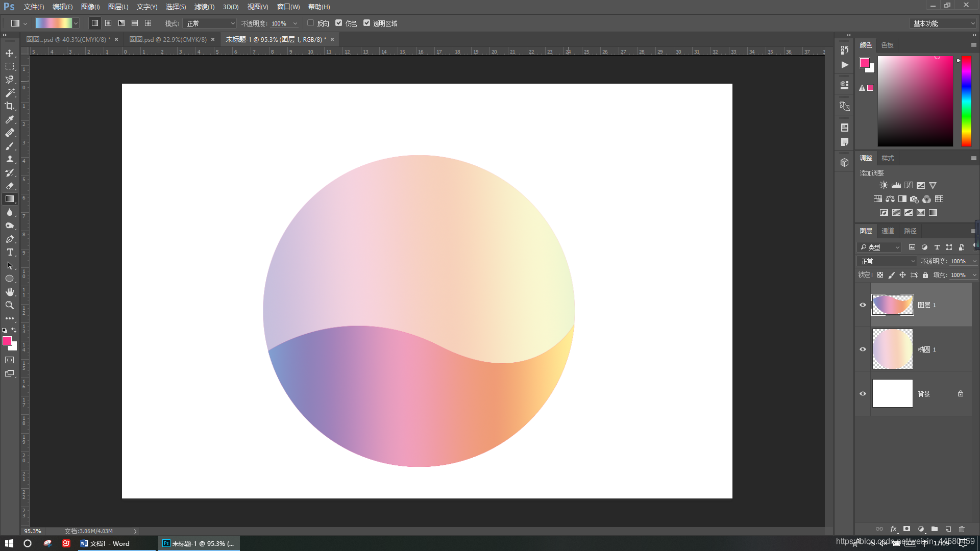Switch to the 路径 paths tab
Screen dimensions: 980x551
pyautogui.click(x=911, y=231)
